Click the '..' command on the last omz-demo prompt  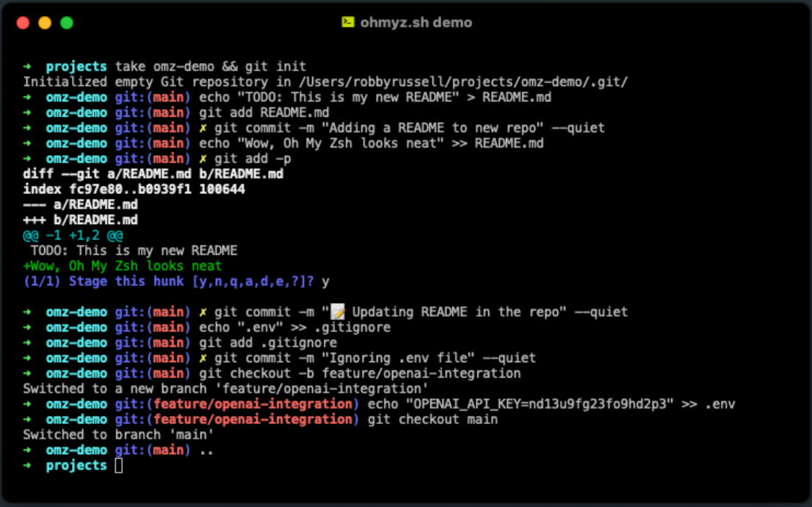[x=206, y=450]
